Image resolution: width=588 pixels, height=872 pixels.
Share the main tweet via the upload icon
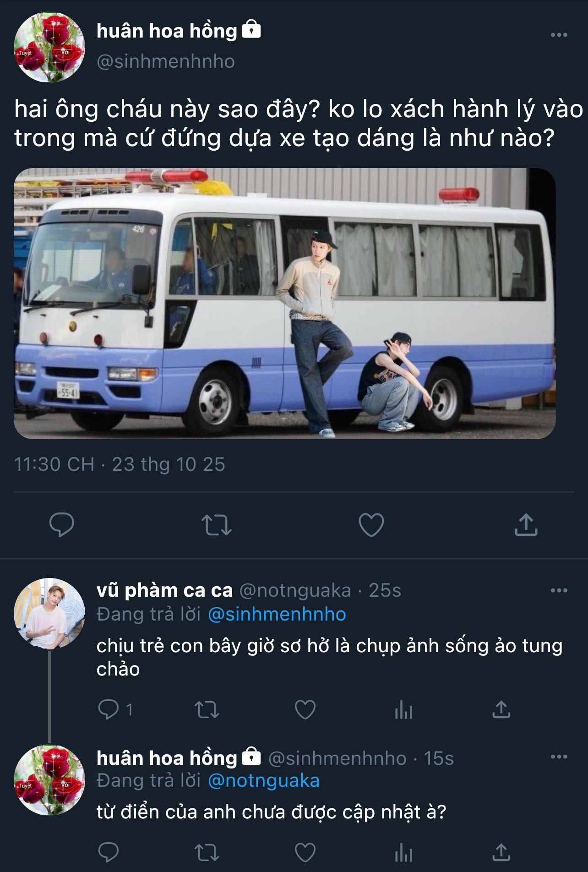click(526, 525)
